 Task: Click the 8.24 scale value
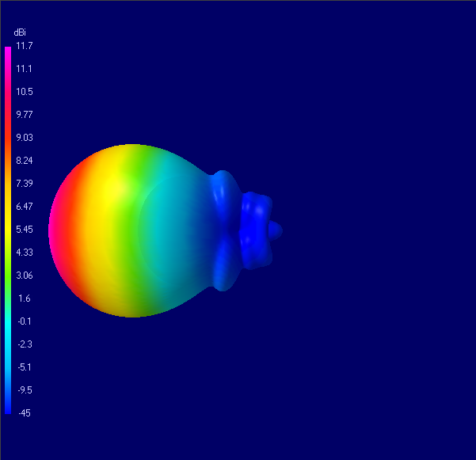coord(25,161)
